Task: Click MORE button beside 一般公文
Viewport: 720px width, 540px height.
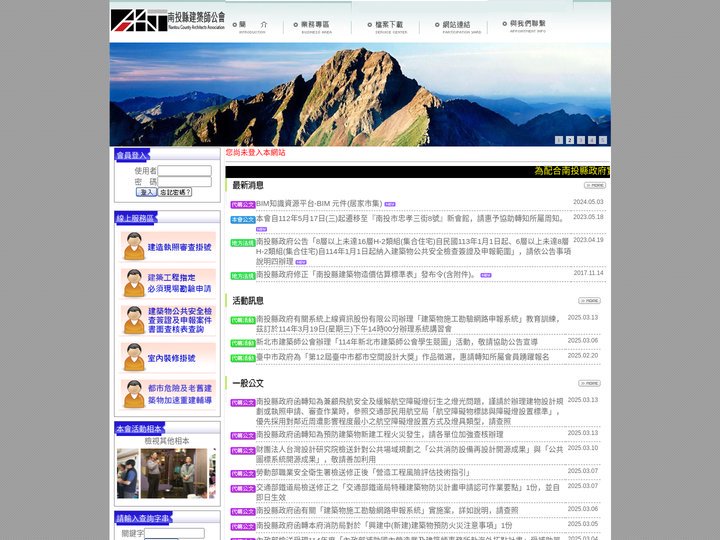Action: (x=589, y=383)
